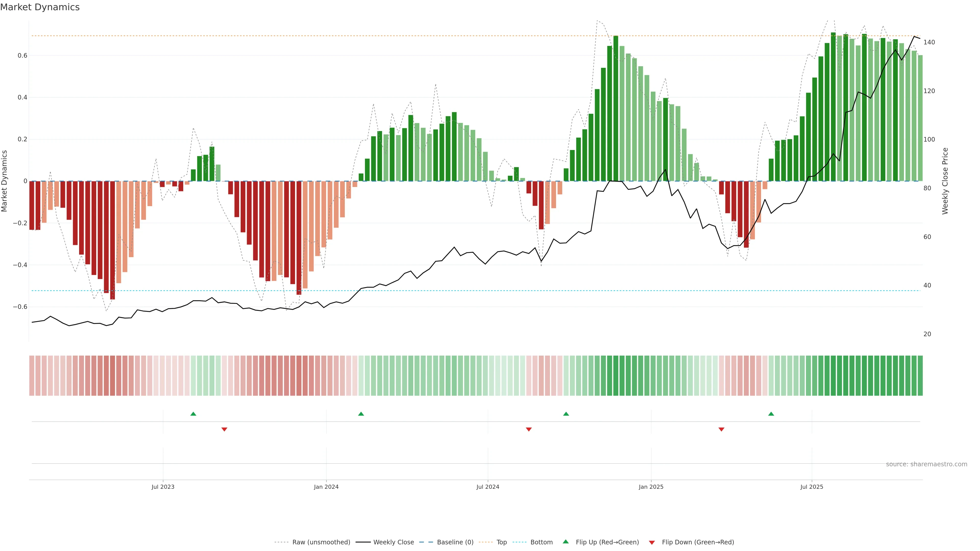
Task: Click the last Flip Up triangle before Jul 2025
Action: [771, 414]
